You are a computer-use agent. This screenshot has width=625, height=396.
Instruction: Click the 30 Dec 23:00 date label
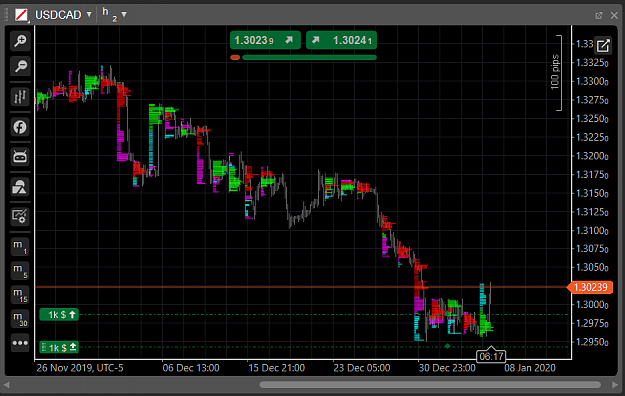click(447, 368)
